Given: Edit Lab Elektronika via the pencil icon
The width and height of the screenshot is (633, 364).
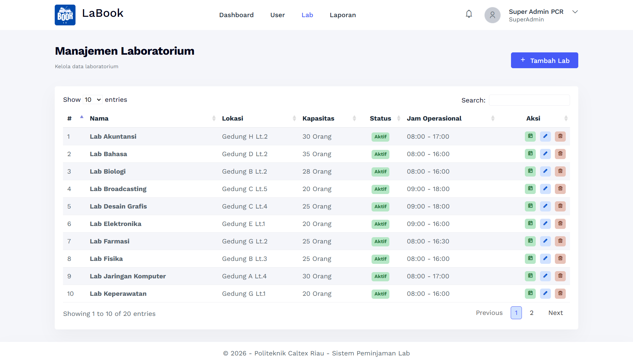Looking at the screenshot, I should pos(545,224).
